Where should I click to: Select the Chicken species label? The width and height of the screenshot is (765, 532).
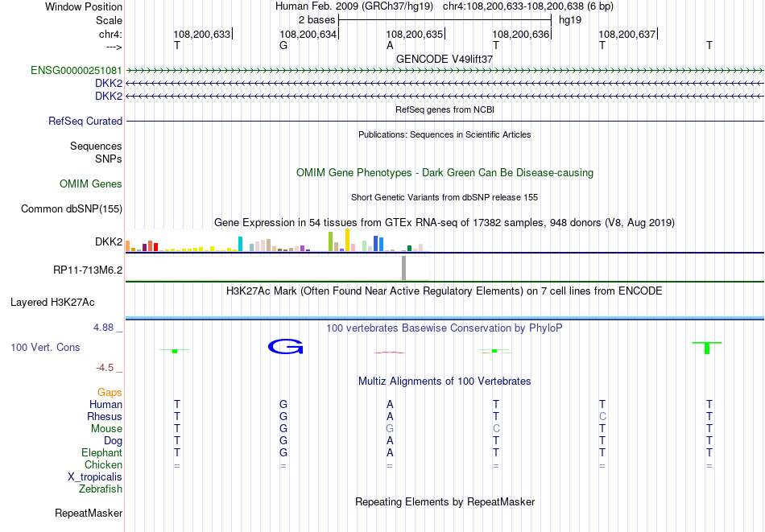click(103, 464)
